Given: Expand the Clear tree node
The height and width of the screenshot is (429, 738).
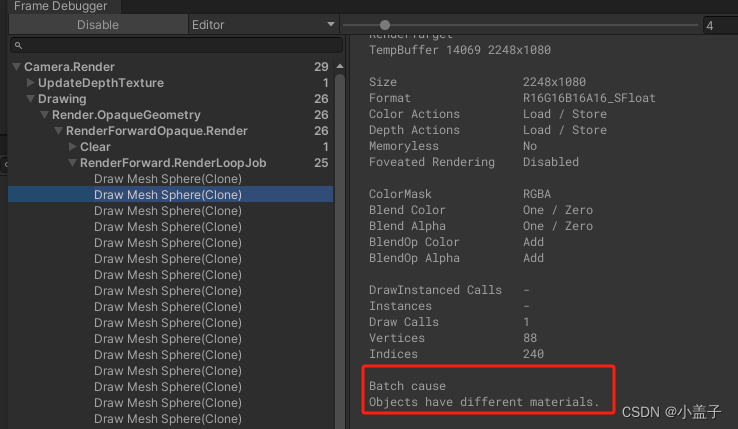Looking at the screenshot, I should [72, 146].
